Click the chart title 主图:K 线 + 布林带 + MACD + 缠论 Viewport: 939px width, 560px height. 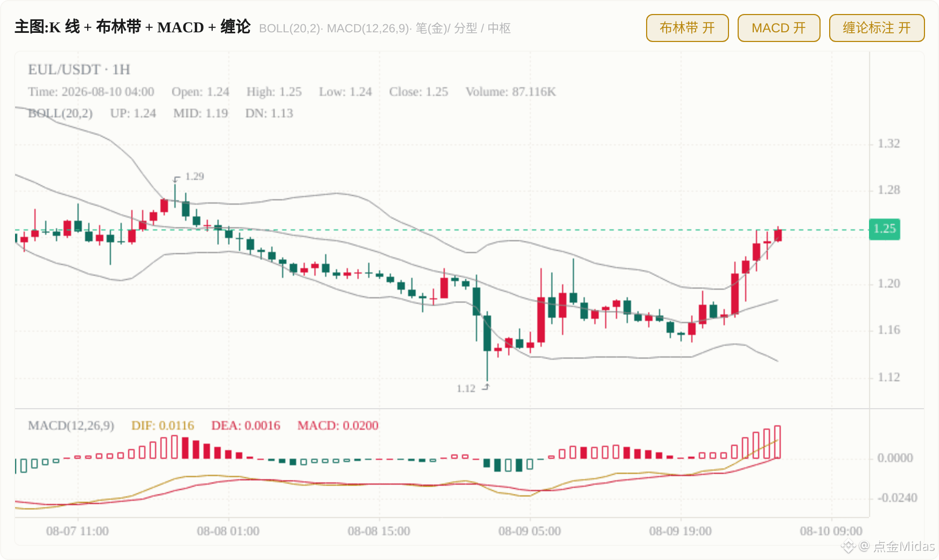coord(132,27)
